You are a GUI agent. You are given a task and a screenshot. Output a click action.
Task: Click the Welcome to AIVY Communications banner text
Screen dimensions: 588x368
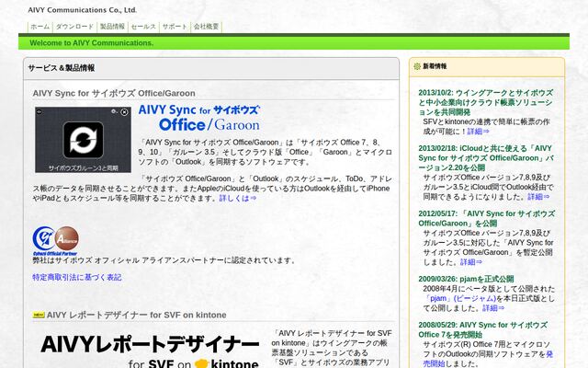pyautogui.click(x=92, y=43)
